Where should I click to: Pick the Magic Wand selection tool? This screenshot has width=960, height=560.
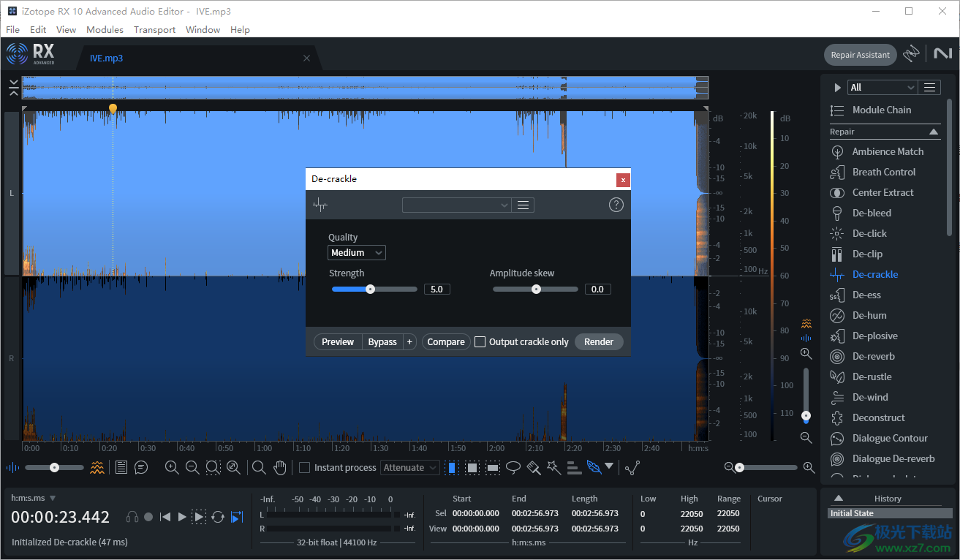553,467
